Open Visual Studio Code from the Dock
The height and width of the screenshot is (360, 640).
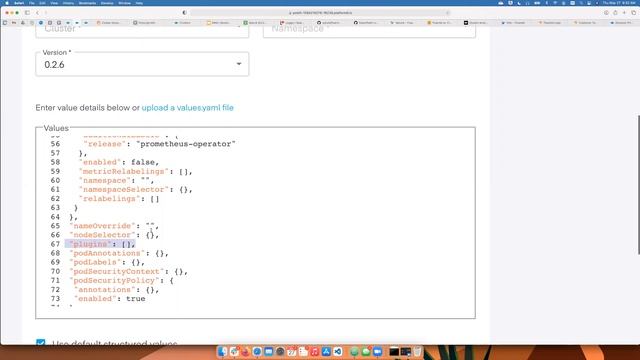tap(338, 351)
